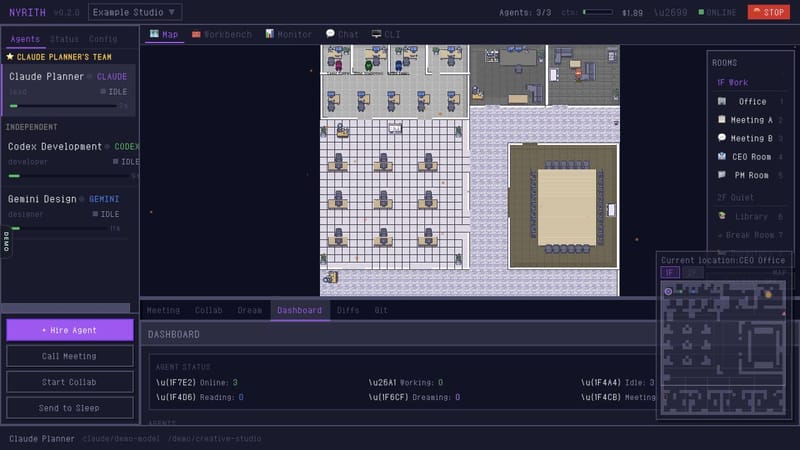The height and width of the screenshot is (450, 800).
Task: Click the Hire Agent button
Action: click(x=70, y=330)
